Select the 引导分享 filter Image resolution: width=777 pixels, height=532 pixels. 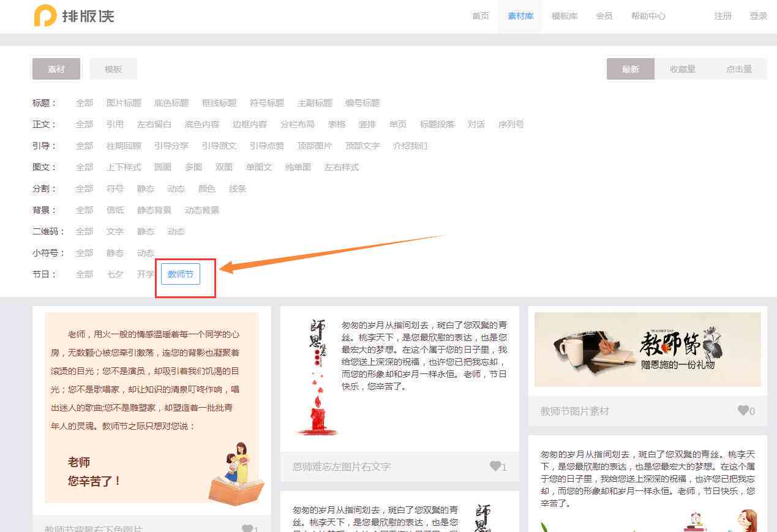click(171, 146)
